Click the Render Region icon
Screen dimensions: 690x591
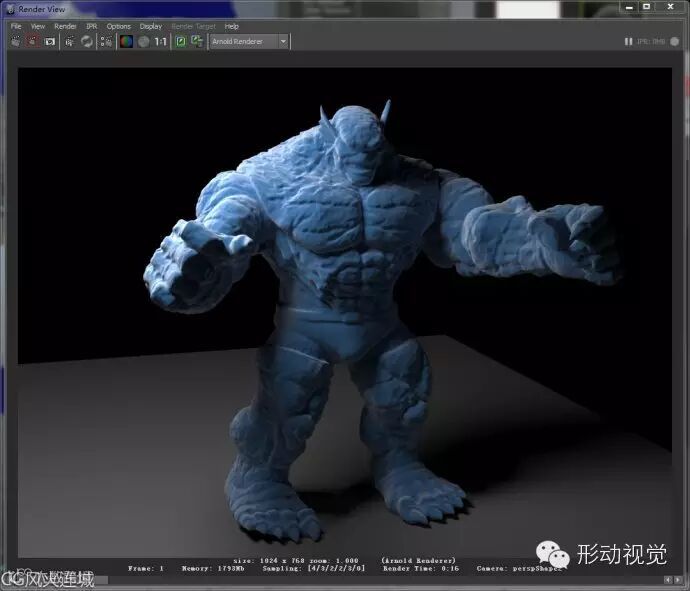(33, 42)
